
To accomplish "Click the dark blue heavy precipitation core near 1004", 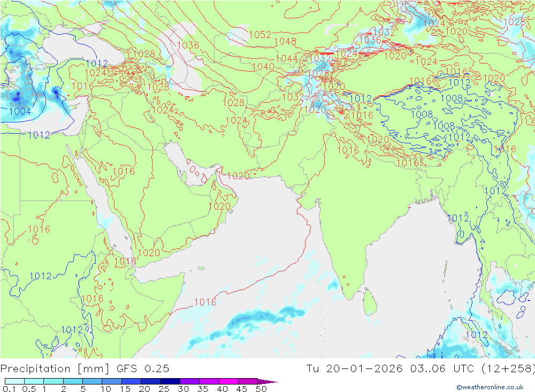I will pos(17,98).
